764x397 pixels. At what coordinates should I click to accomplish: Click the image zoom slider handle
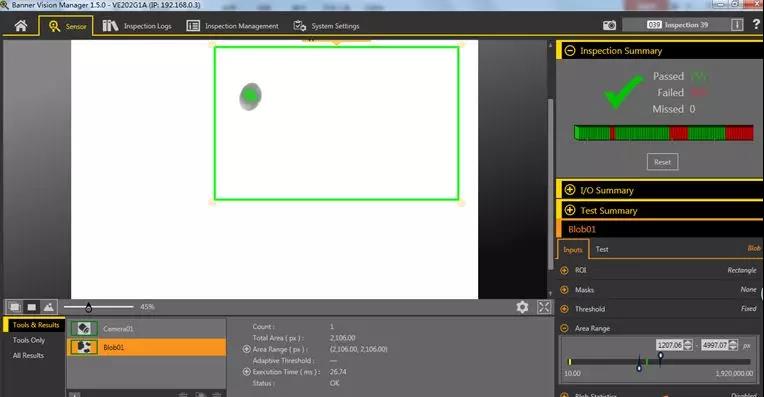(88, 307)
